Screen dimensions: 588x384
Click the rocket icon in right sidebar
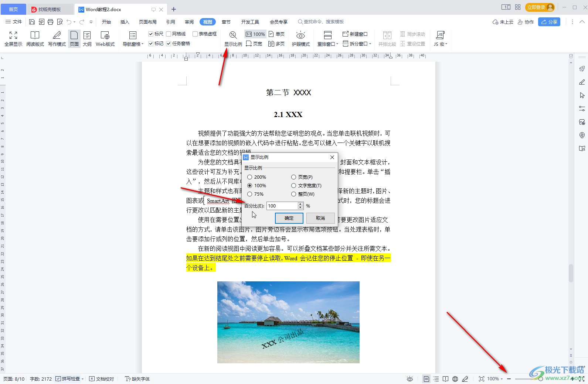(582, 69)
